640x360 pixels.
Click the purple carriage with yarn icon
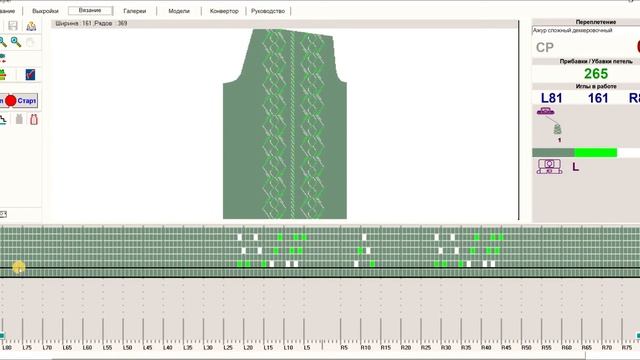point(546,111)
